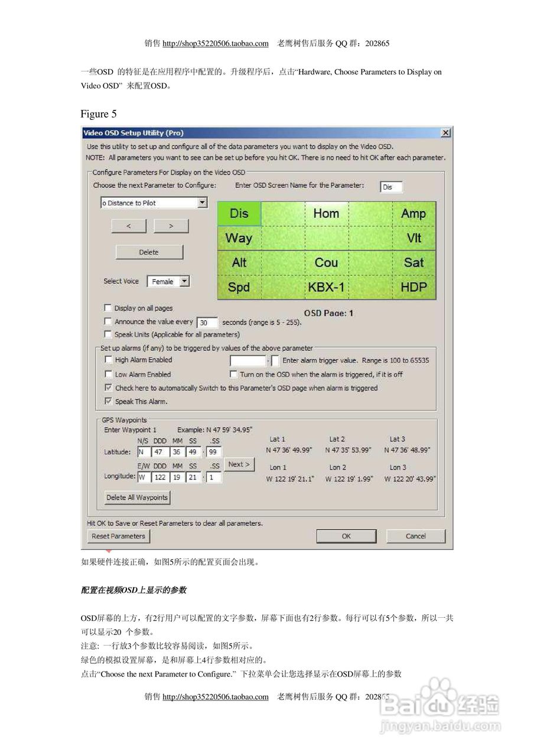Click the Cancel button
This screenshot has width=534, height=756.
(x=416, y=536)
